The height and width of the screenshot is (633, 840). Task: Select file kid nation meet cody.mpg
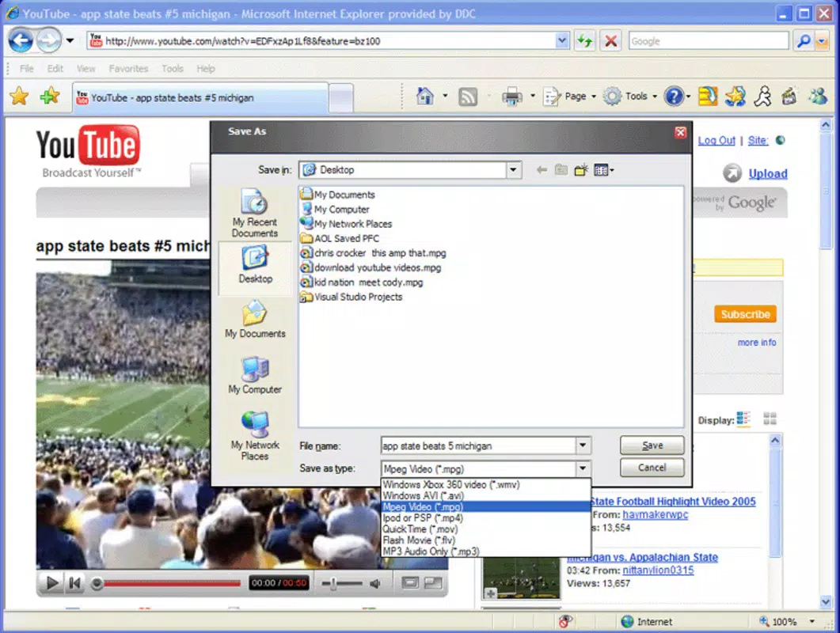362,282
